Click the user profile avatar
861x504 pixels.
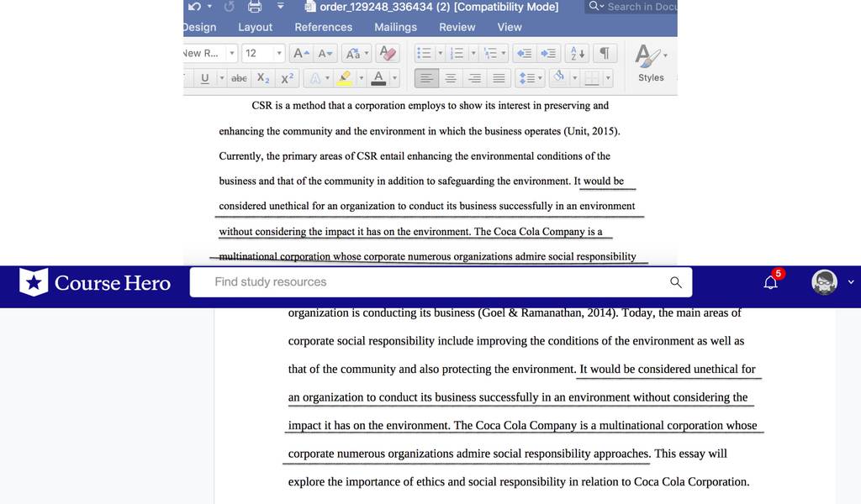coord(824,282)
